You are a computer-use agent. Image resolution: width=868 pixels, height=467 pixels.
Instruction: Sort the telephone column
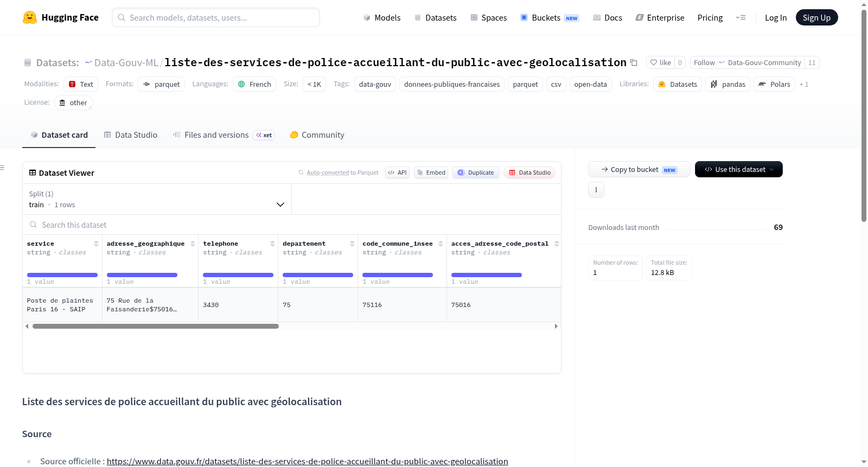tap(272, 244)
